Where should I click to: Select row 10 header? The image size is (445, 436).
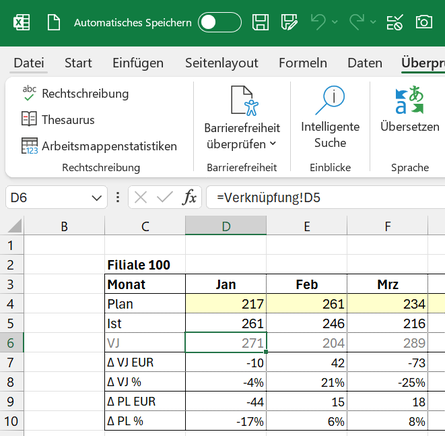[x=11, y=421]
